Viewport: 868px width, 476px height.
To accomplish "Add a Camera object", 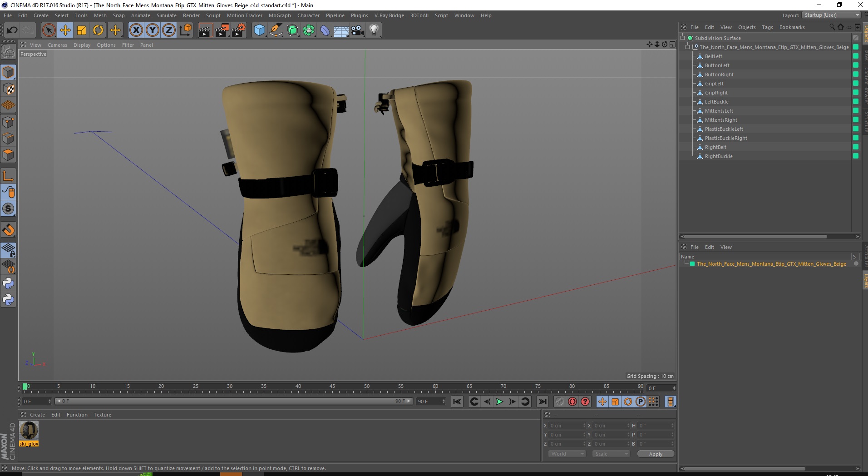I will tap(358, 30).
